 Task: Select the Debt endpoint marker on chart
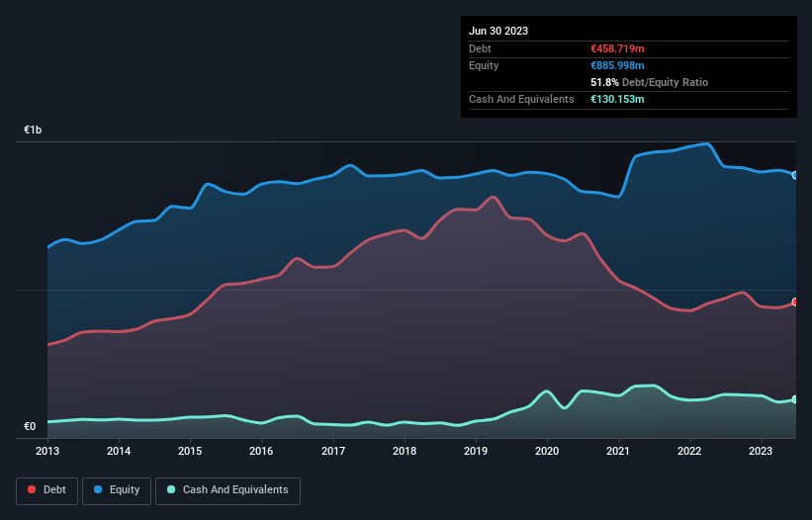click(x=795, y=302)
